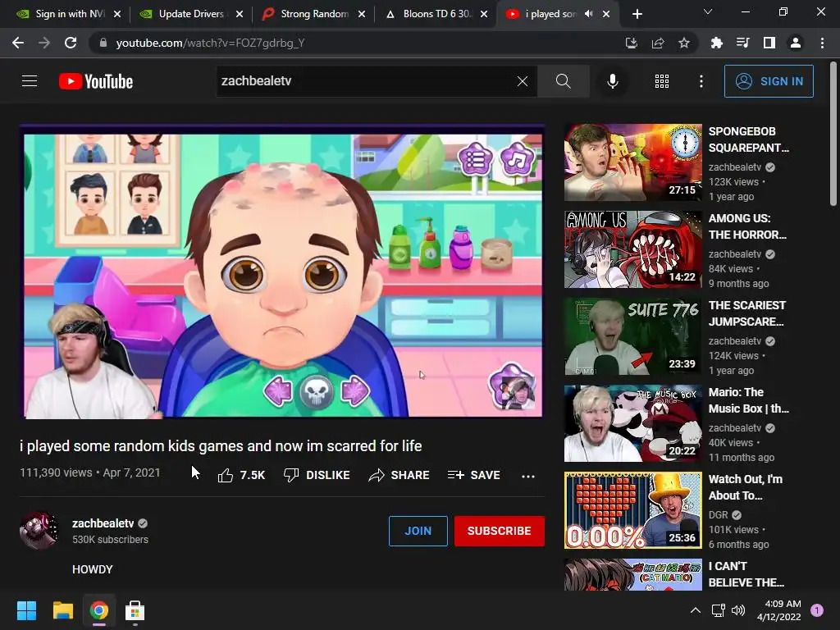The height and width of the screenshot is (630, 840).
Task: SAVE the video to a playlist
Action: (474, 475)
